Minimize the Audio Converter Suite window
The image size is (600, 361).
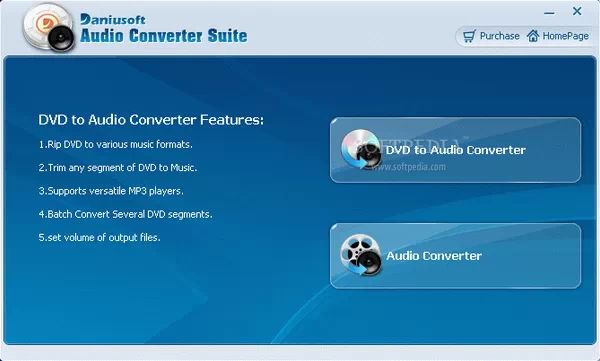coord(549,13)
